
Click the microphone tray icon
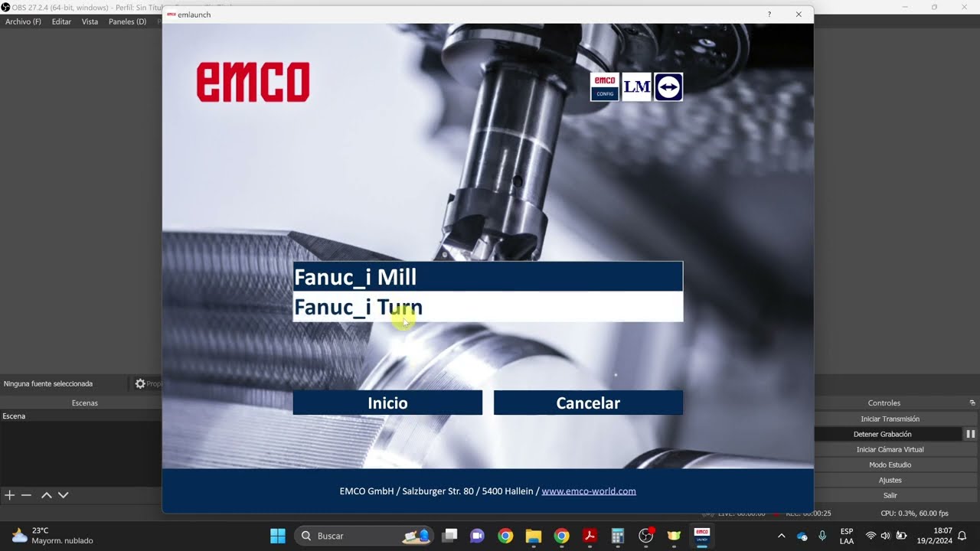coord(822,536)
